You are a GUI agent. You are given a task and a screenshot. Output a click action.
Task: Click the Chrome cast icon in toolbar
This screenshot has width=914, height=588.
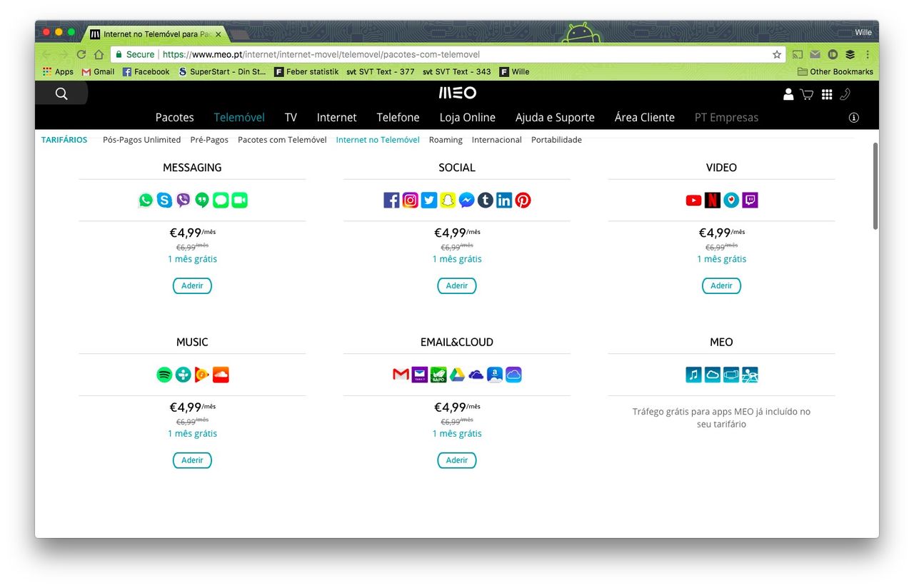click(x=798, y=54)
